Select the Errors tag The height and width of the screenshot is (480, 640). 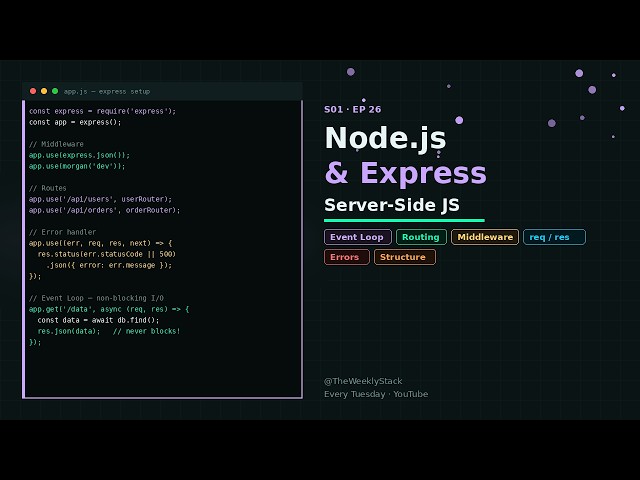point(347,257)
